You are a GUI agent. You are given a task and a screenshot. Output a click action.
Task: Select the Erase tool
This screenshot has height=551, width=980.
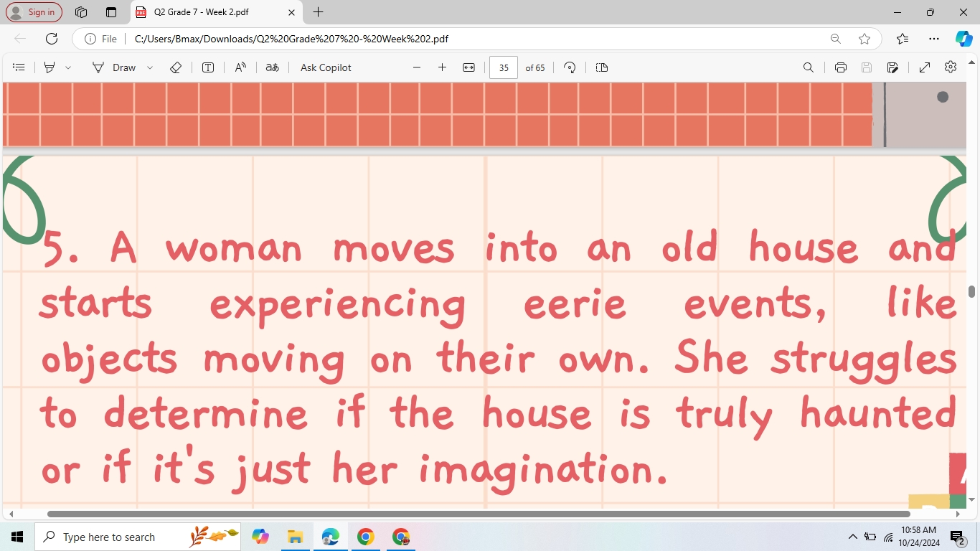176,67
